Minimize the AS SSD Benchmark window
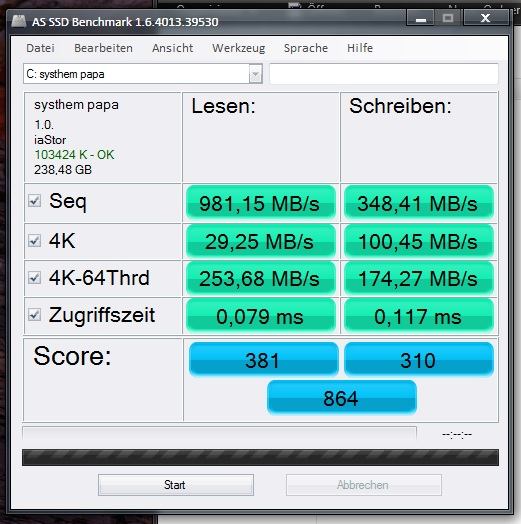Image resolution: width=521 pixels, height=524 pixels. click(x=420, y=18)
